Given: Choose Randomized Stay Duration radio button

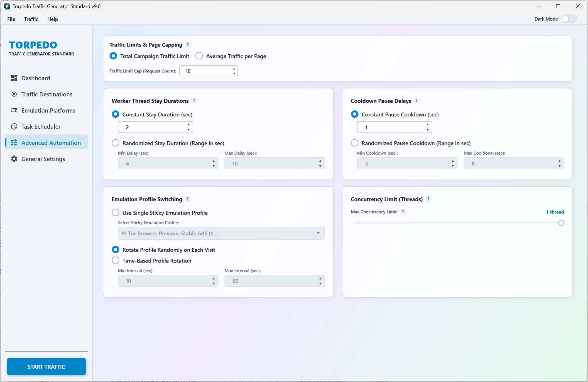Looking at the screenshot, I should (x=116, y=143).
